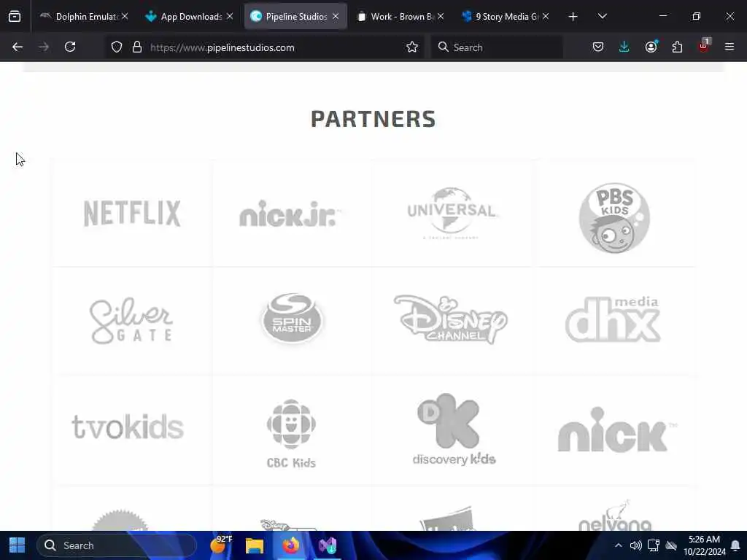Open the Downloads panel

point(624,47)
